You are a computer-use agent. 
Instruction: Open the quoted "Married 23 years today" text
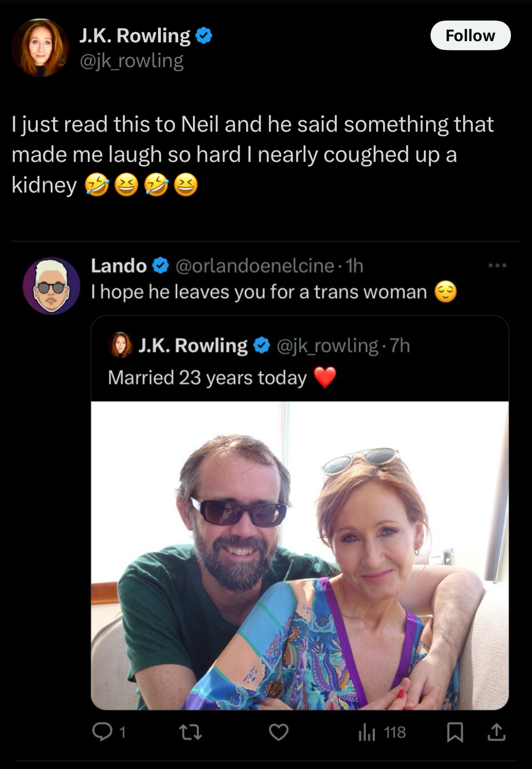207,378
